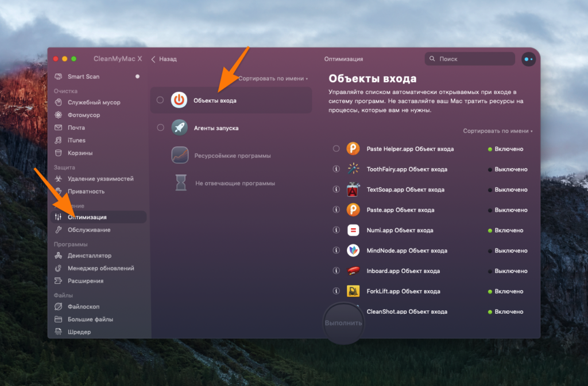Image resolution: width=588 pixels, height=386 pixels.
Task: Open iTunes music note icon
Action: 59,141
